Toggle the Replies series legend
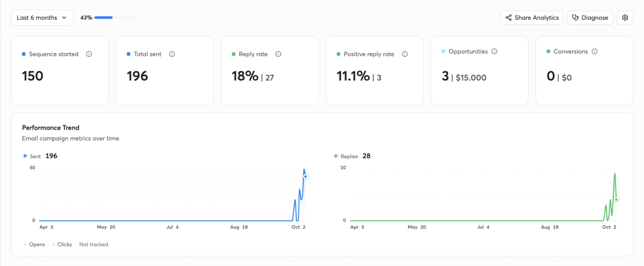The image size is (644, 266). [346, 156]
